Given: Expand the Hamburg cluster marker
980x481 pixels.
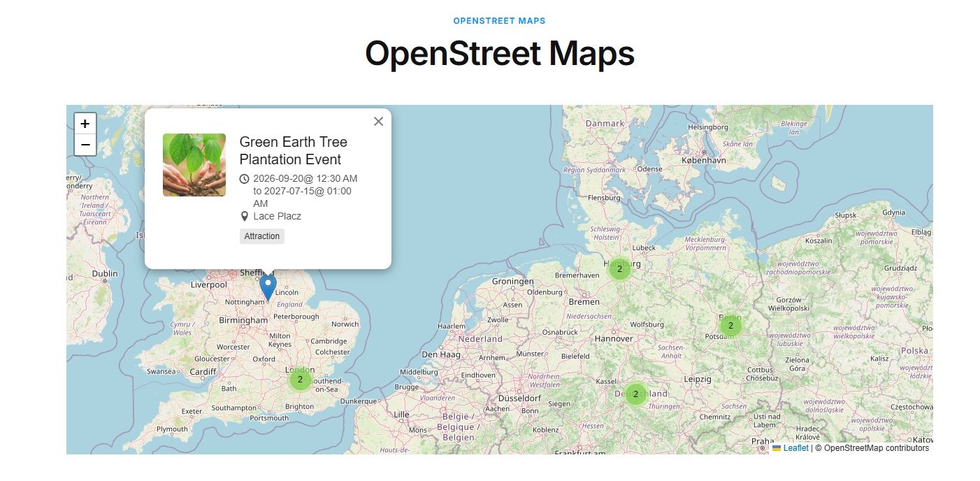Looking at the screenshot, I should 619,268.
